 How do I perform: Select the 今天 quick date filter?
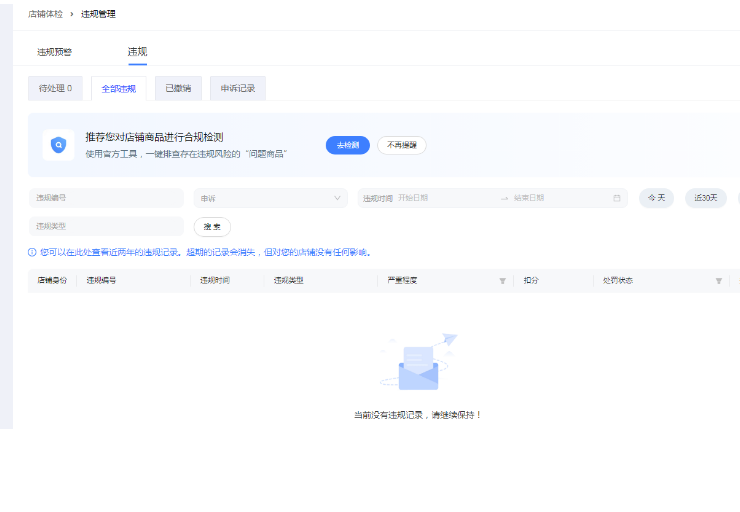[x=656, y=198]
